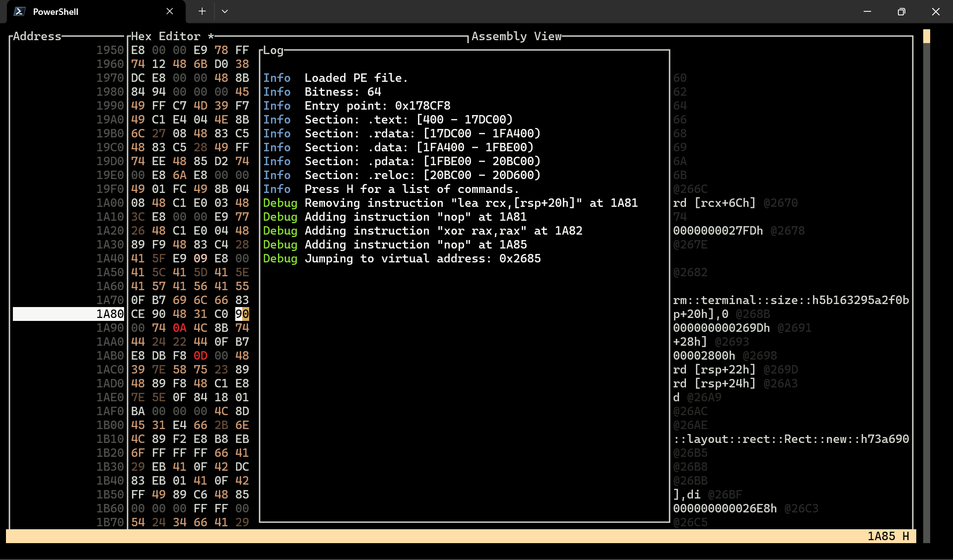Click red hex byte 0A in row 1A90
Screen dimensions: 953x560
tap(180, 328)
